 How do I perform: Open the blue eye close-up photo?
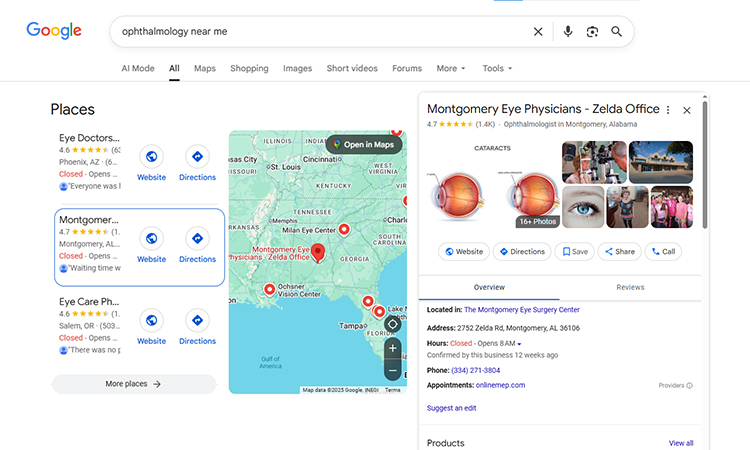[x=583, y=207]
